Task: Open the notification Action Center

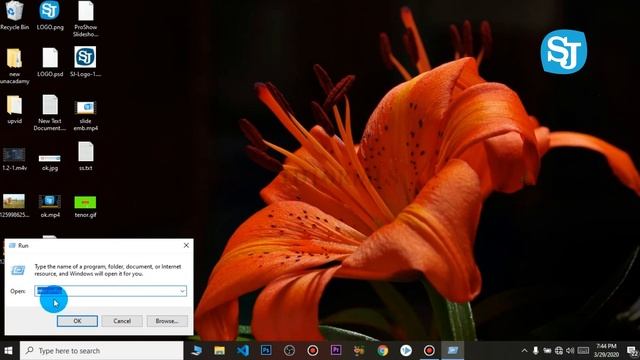Action: (632, 351)
